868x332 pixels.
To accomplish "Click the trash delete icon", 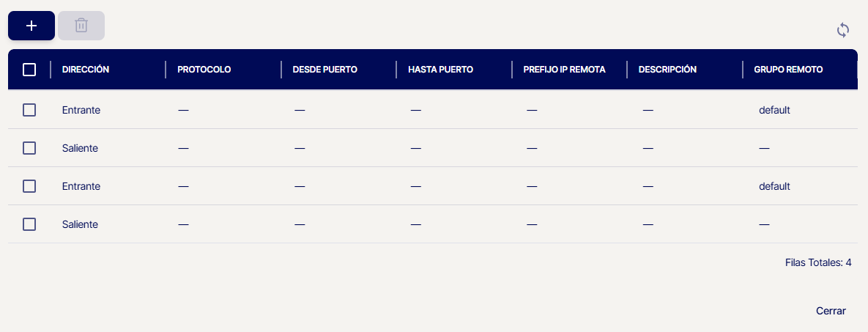I will [81, 26].
